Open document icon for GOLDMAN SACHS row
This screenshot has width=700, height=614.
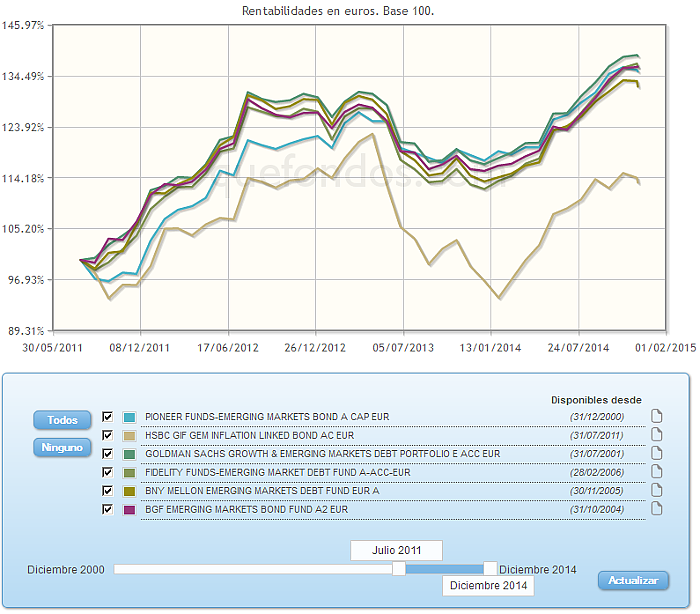click(656, 453)
